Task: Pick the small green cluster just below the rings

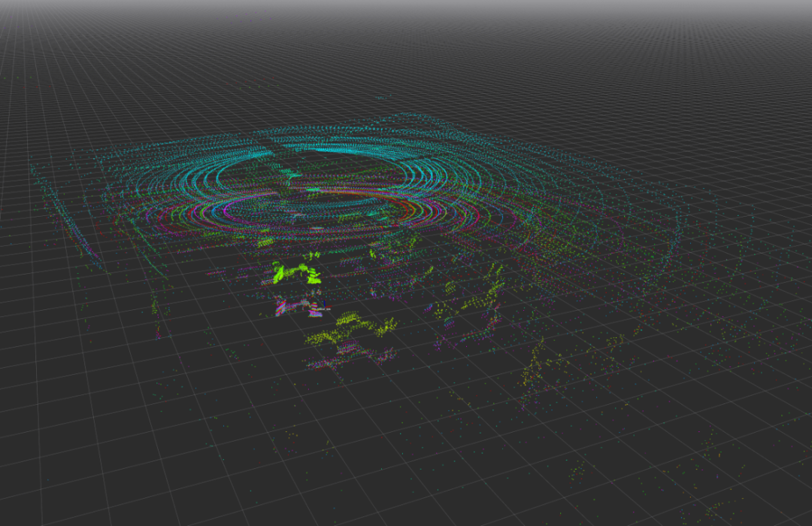Action: pyautogui.click(x=265, y=242)
